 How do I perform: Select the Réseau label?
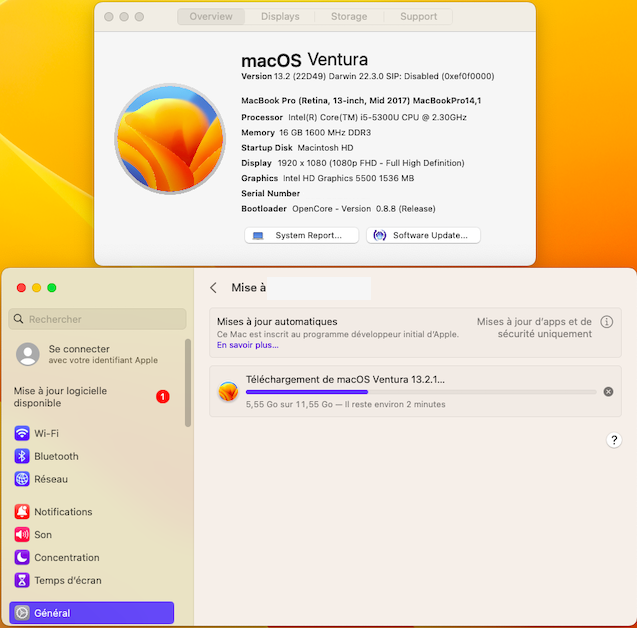pos(51,479)
